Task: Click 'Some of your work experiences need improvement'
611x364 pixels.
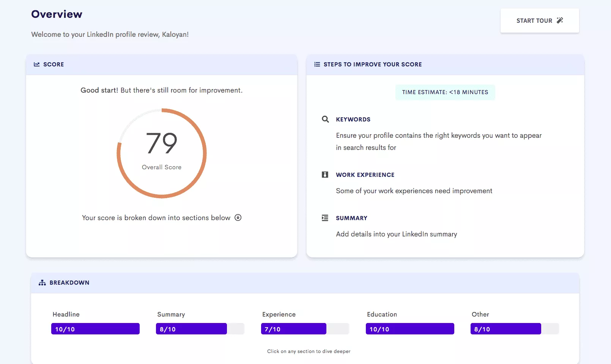Action: 414,191
